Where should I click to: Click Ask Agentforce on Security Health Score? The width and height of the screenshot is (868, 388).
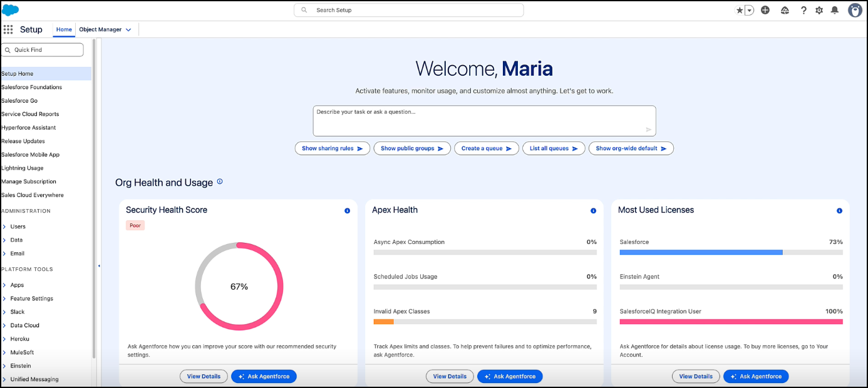[264, 376]
